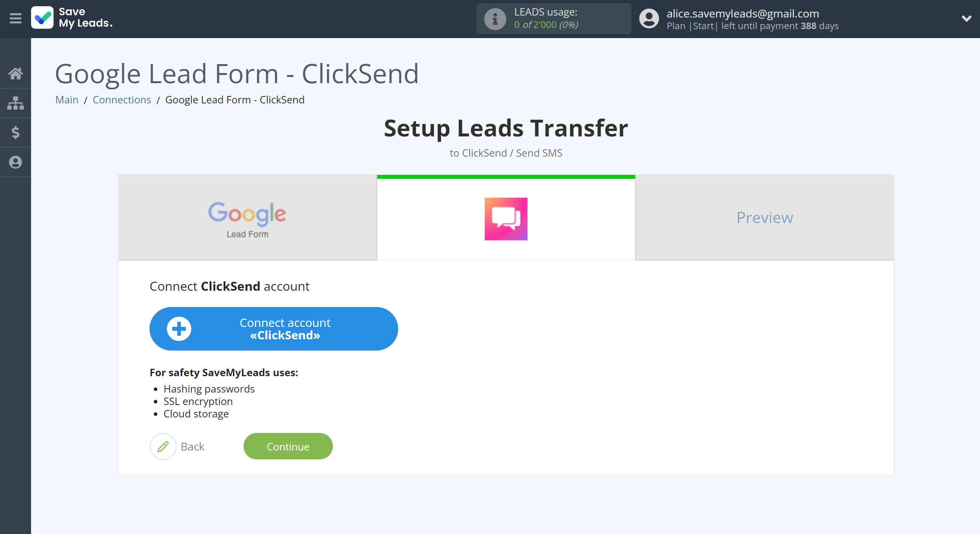The height and width of the screenshot is (534, 980).
Task: Click Connect account ClickSend button
Action: [x=273, y=329]
